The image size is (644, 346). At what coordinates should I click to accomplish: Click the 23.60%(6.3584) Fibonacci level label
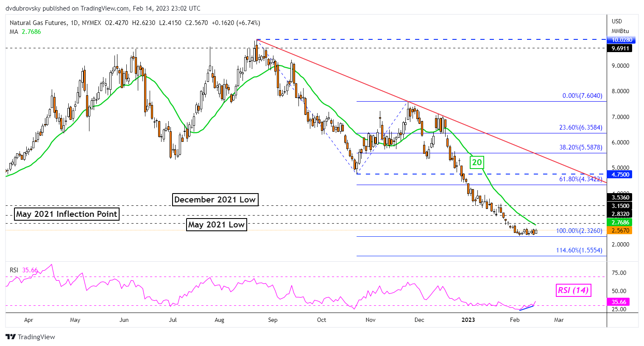point(580,127)
